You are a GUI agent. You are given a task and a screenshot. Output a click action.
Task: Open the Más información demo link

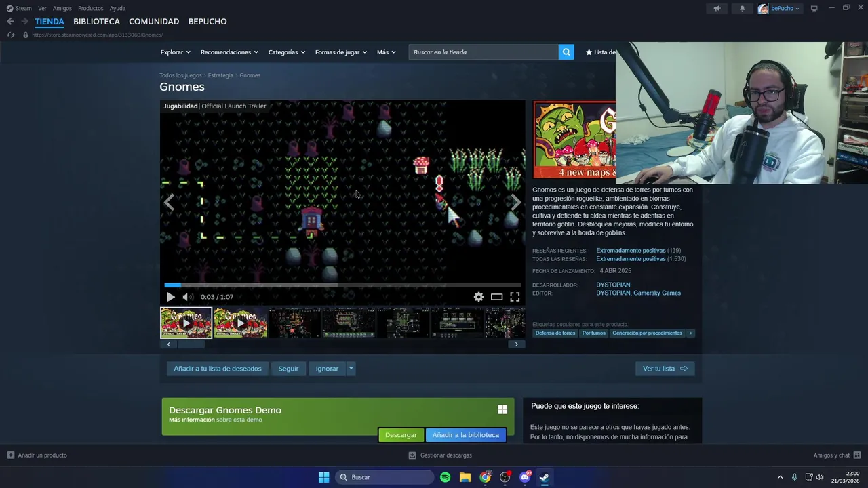click(x=192, y=420)
